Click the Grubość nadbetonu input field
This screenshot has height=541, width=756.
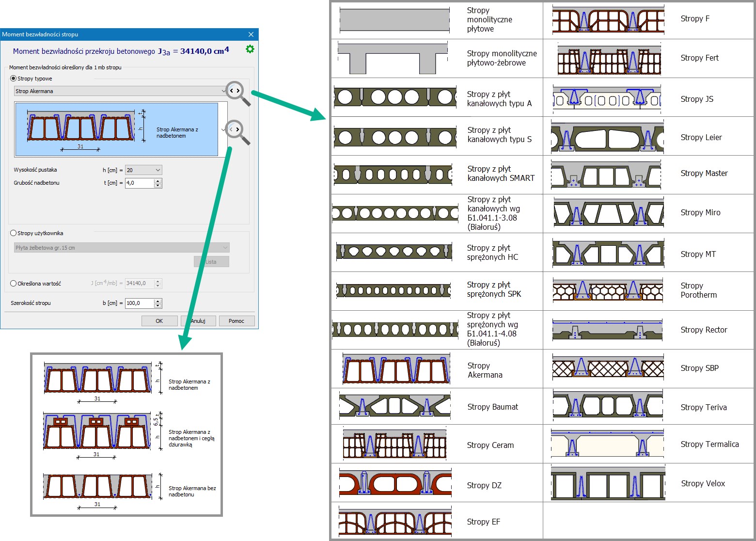click(140, 183)
